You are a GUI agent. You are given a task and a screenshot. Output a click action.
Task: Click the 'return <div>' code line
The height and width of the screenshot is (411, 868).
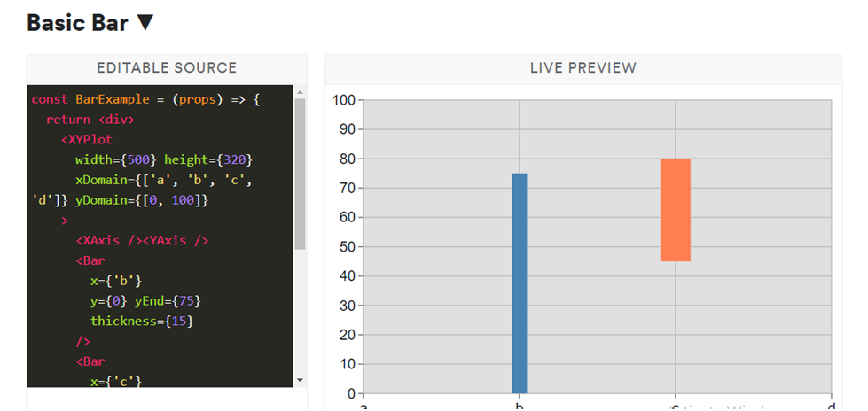coord(90,120)
